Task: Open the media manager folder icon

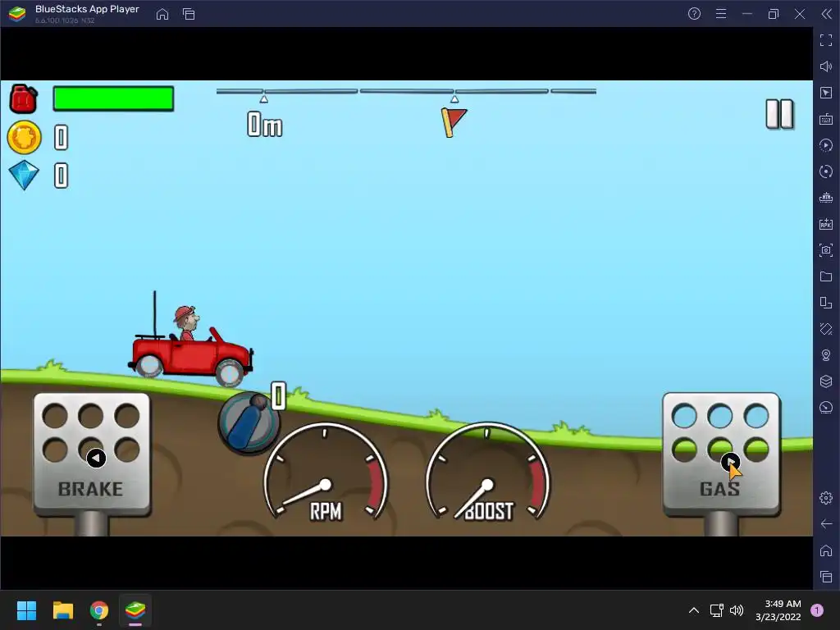Action: point(826,276)
